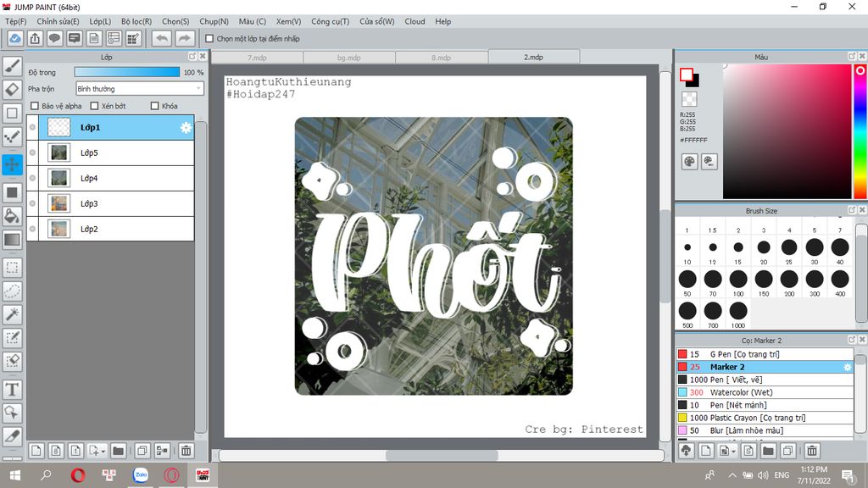Enable Bảo vệ alpha checkbox
The image size is (868, 488).
[x=35, y=106]
